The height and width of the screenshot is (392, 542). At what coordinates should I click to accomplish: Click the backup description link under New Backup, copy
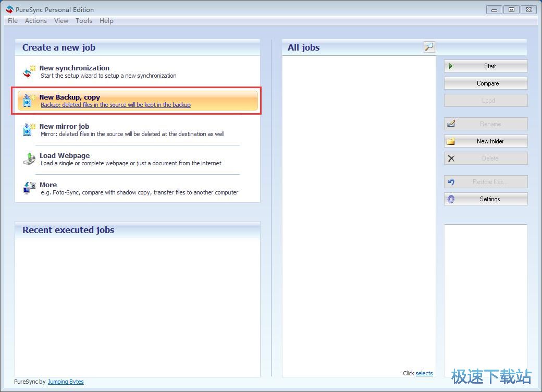(x=116, y=105)
